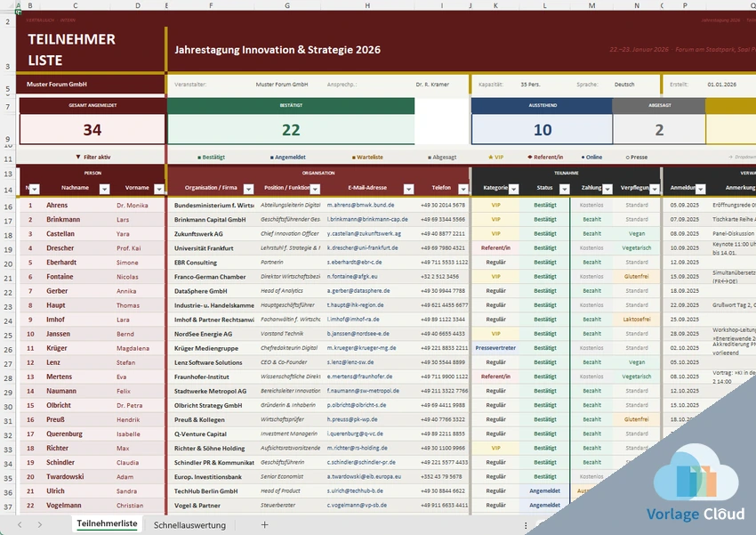The image size is (756, 535).
Task: Open the sheet tab bar options dots
Action: pyautogui.click(x=526, y=525)
